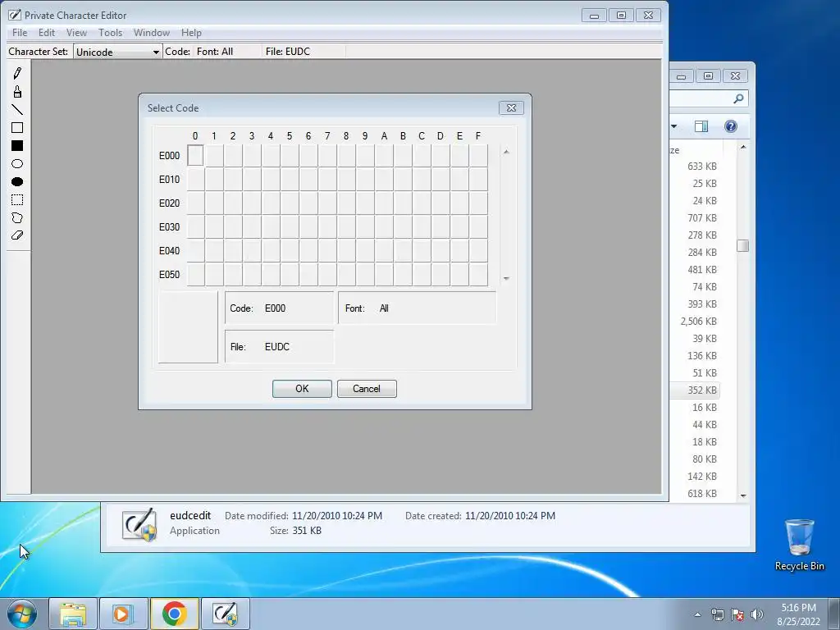Select the Eraser tool
Screen dimensions: 840x630
pyautogui.click(x=17, y=235)
